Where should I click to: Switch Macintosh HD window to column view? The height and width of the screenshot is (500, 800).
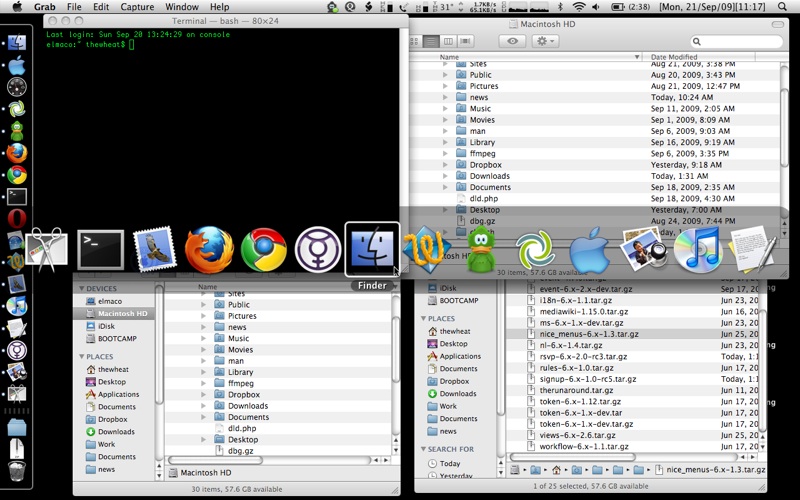pos(448,41)
